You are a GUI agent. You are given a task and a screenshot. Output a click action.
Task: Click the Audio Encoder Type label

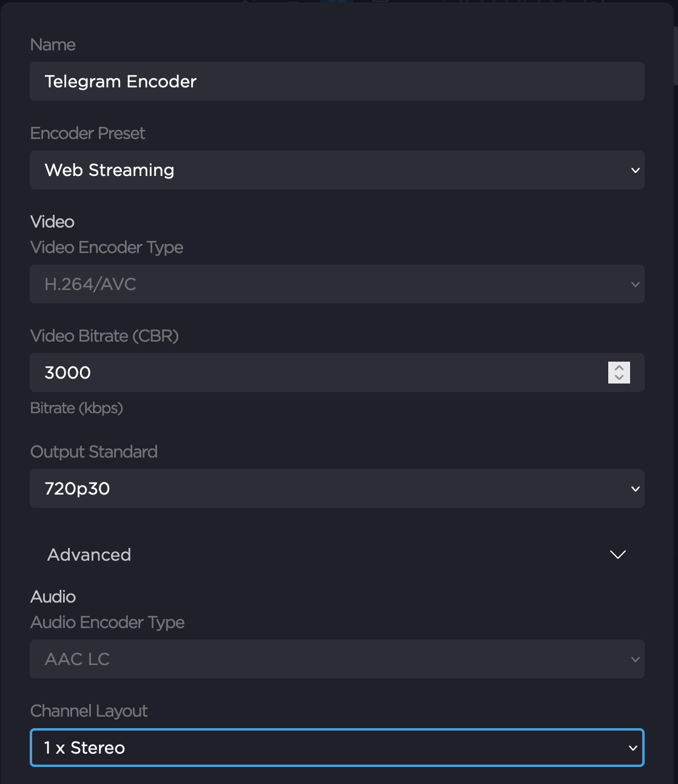pos(107,623)
